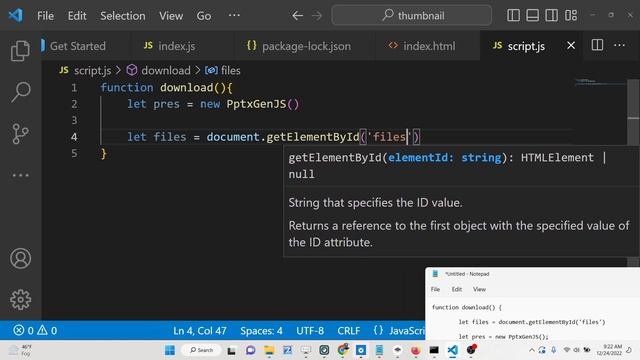Click the PptxGenJS text on line 2
Screen dimensions: 640x360
click(x=256, y=104)
